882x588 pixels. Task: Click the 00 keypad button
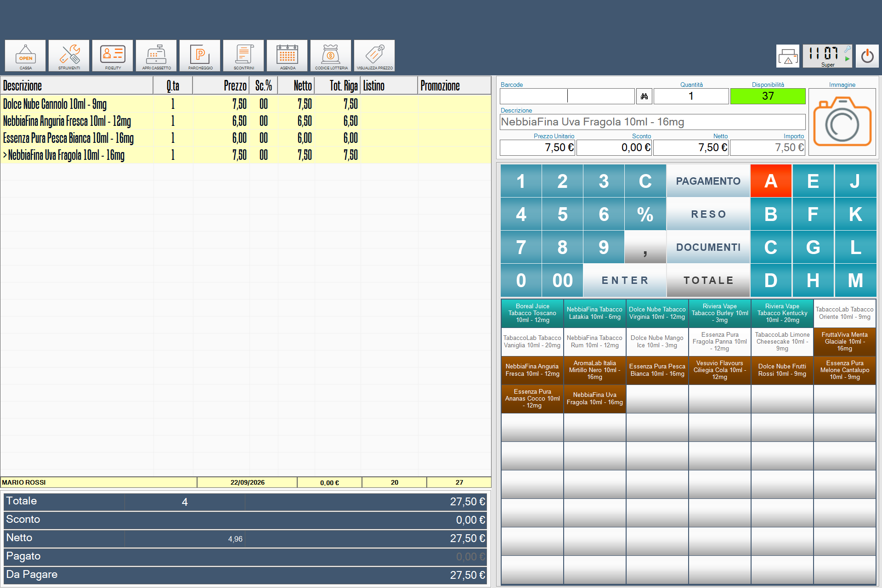pyautogui.click(x=562, y=280)
